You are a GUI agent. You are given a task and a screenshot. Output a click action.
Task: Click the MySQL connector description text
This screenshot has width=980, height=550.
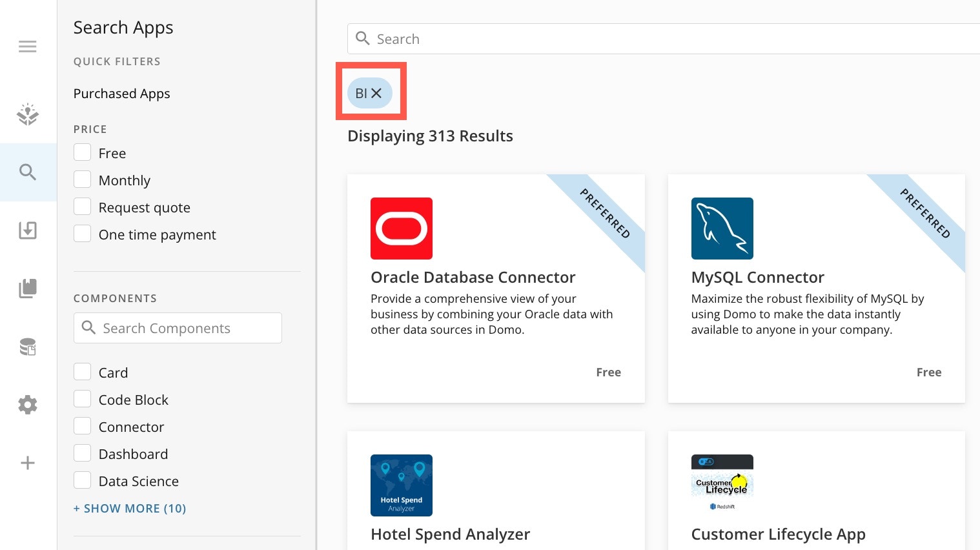coord(808,314)
